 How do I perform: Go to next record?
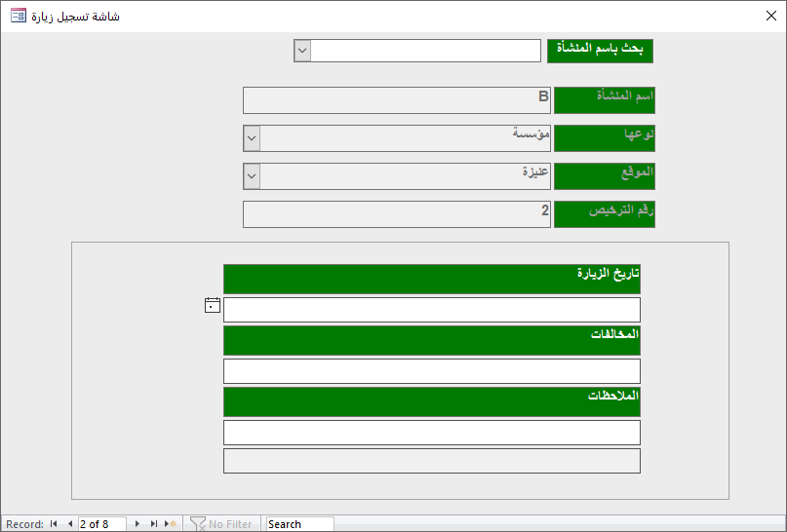[138, 524]
